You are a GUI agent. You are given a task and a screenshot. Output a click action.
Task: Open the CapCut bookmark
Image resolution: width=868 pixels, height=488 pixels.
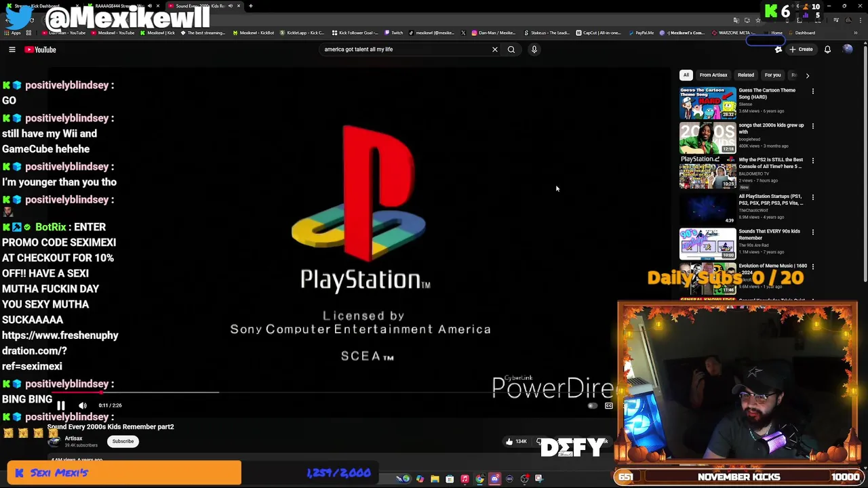[x=598, y=33]
